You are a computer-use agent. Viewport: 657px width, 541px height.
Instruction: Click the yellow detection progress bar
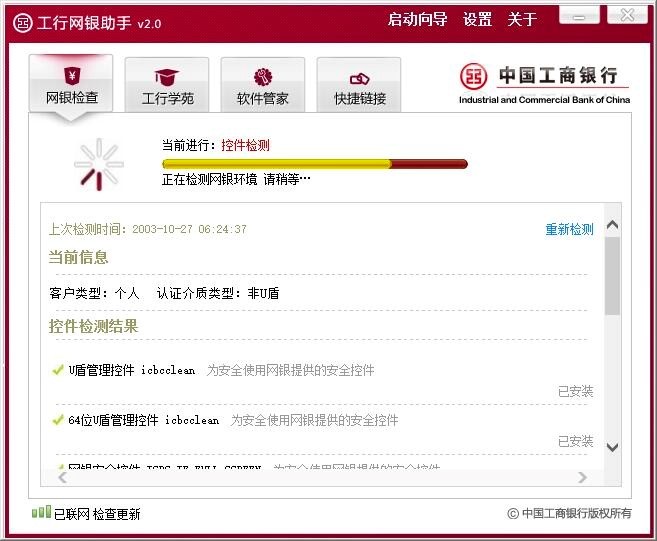pos(315,164)
